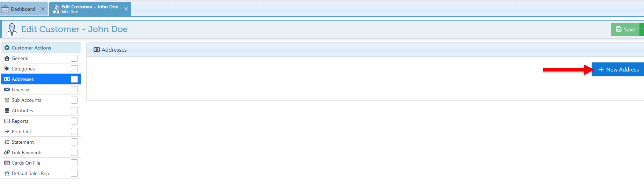Open the Save button dropdown arrow
The height and width of the screenshot is (189, 644).
[x=642, y=29]
